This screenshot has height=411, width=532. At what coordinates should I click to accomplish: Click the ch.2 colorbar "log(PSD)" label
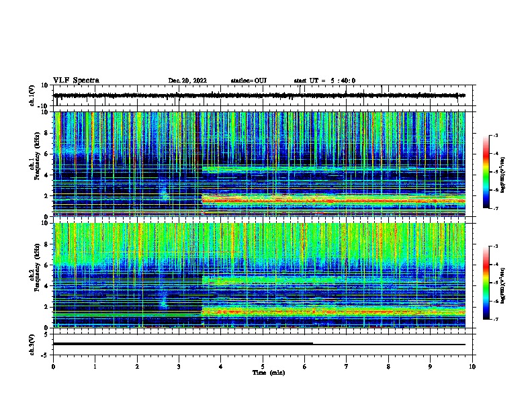502,285
